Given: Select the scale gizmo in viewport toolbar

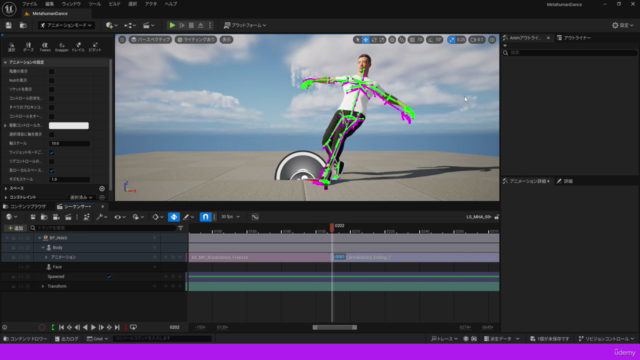Looking at the screenshot, I should [382, 40].
